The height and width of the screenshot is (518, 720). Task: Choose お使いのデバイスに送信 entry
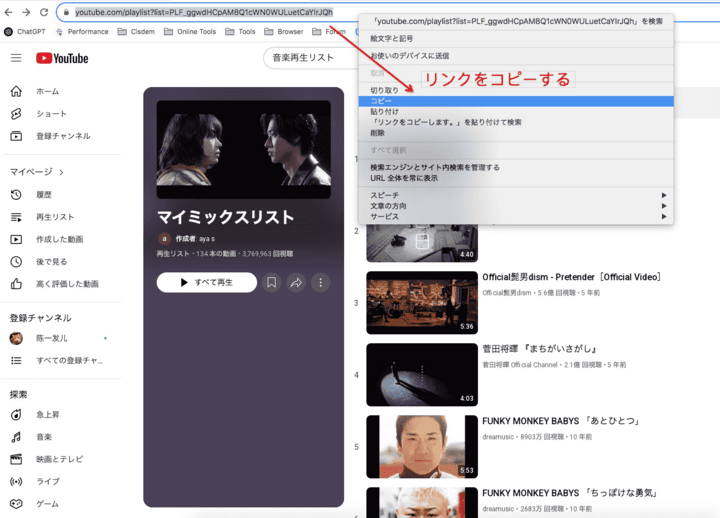pos(516,56)
